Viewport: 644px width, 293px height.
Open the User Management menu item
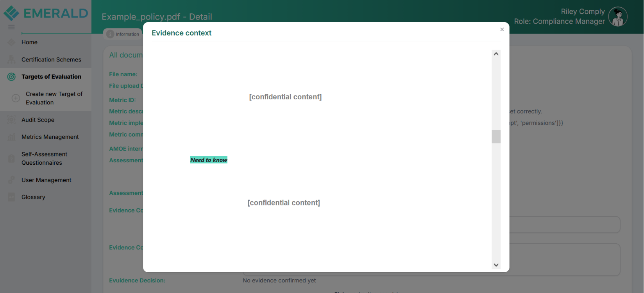tap(47, 180)
